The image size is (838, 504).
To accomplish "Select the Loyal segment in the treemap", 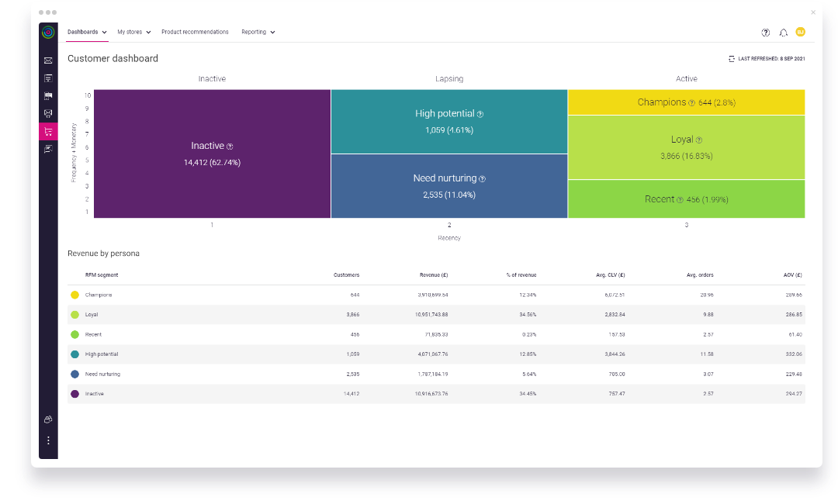I will pos(686,147).
